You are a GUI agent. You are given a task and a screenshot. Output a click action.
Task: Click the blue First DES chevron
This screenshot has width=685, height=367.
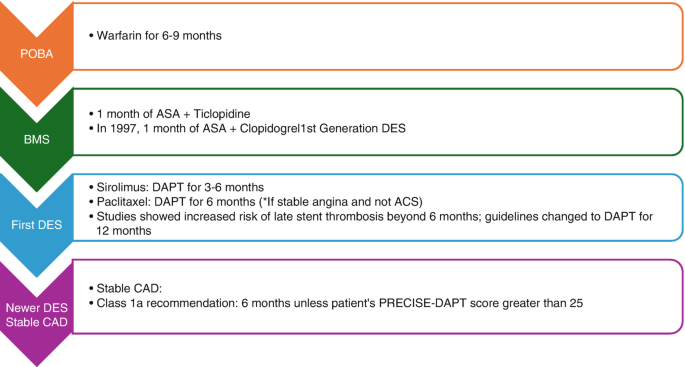coord(37,225)
